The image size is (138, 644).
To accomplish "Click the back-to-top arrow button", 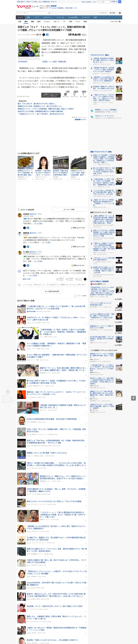I will tap(133, 398).
